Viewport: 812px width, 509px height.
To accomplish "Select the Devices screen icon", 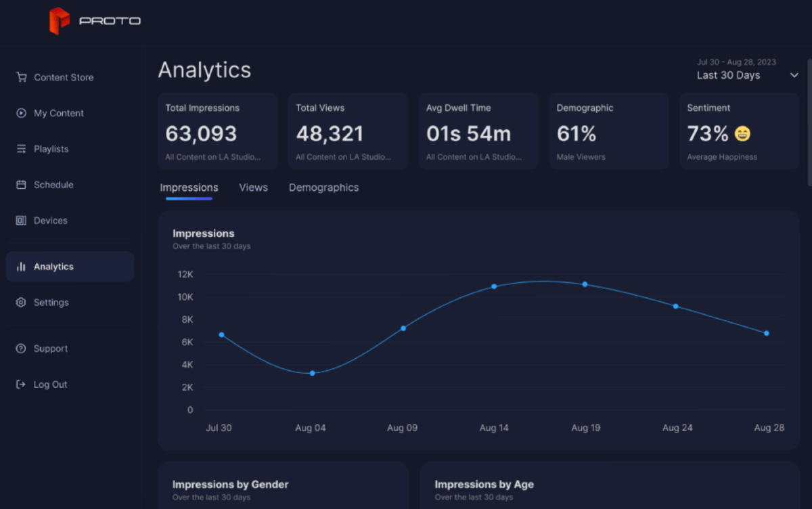I will pos(20,220).
